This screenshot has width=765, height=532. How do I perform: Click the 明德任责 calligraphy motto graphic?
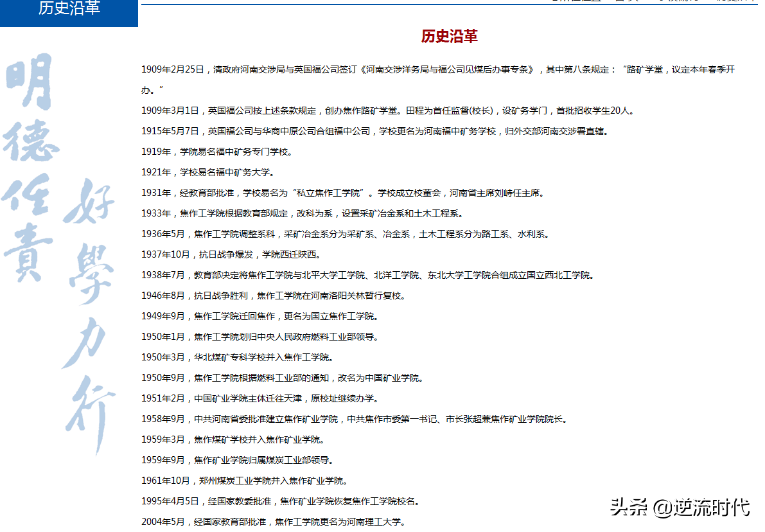(x=30, y=168)
